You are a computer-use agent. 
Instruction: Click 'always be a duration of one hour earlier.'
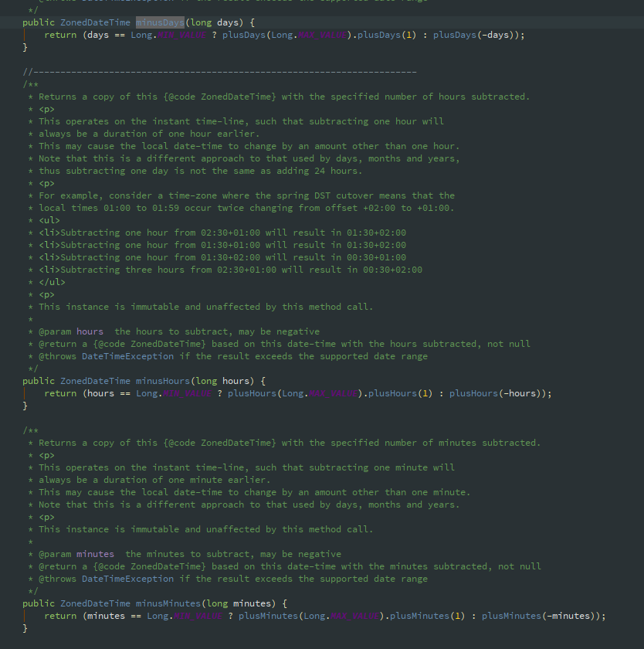(x=149, y=134)
